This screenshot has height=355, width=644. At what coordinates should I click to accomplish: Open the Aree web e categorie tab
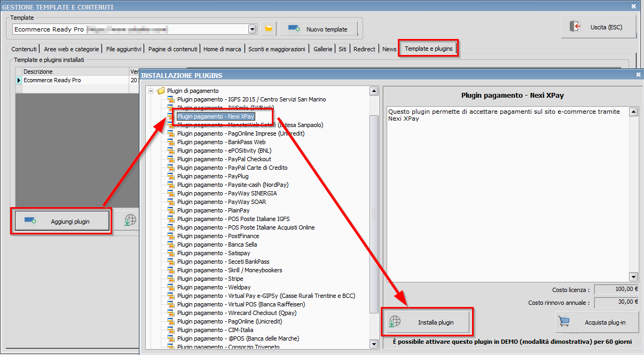tap(72, 49)
